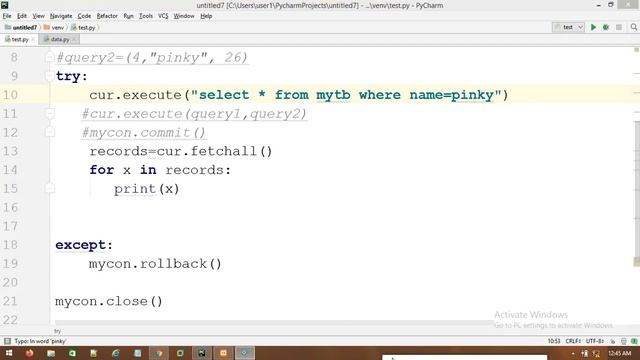
Task: Toggle fold end marker at line 15
Action: point(49,189)
